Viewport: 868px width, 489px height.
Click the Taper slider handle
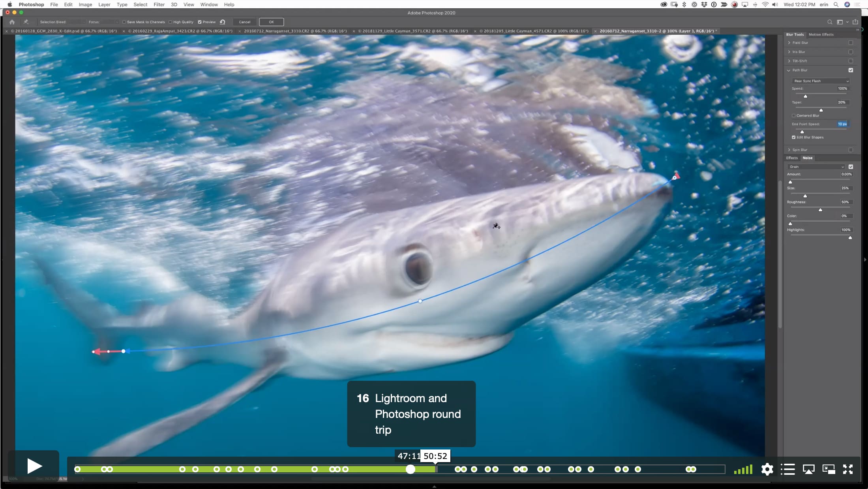(x=821, y=110)
